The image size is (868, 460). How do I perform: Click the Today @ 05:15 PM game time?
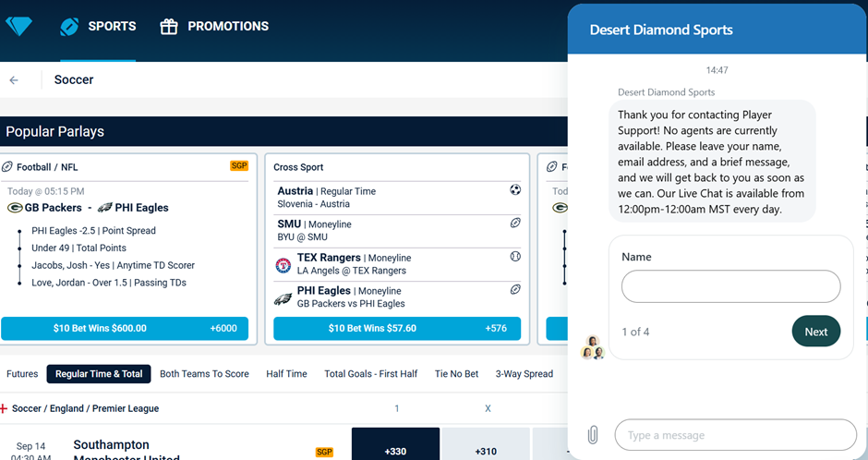click(x=46, y=191)
